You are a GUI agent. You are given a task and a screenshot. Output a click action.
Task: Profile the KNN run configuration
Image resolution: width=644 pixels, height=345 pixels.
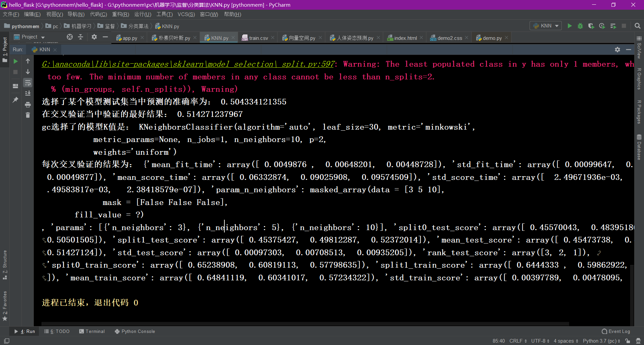click(602, 26)
